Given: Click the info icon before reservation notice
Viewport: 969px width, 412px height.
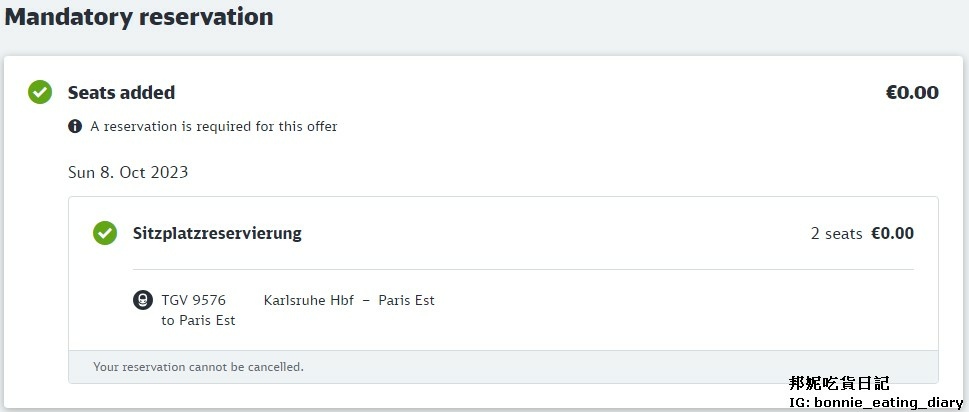Looking at the screenshot, I should (x=75, y=127).
